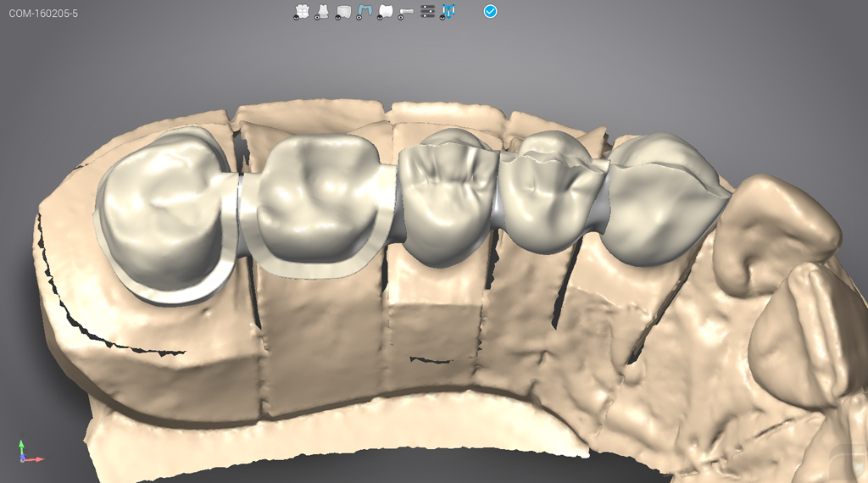Image resolution: width=868 pixels, height=483 pixels.
Task: Select the second molar crown from left
Action: click(321, 205)
